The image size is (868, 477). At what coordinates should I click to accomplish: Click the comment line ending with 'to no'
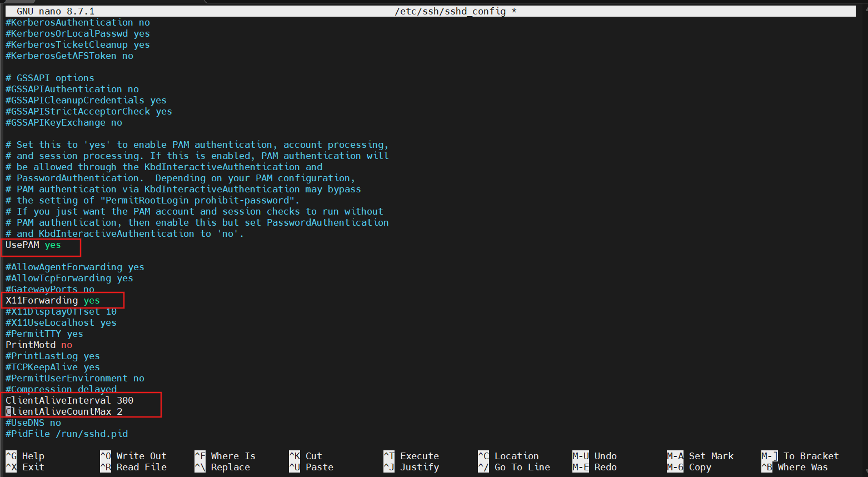(x=125, y=233)
